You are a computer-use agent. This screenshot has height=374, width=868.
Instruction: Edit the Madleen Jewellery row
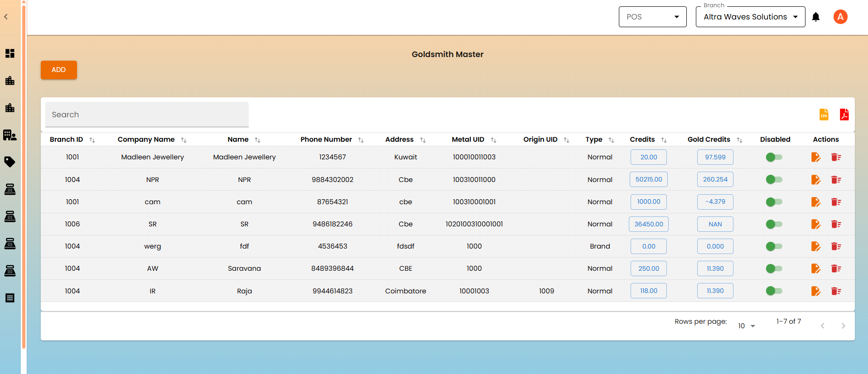click(815, 157)
